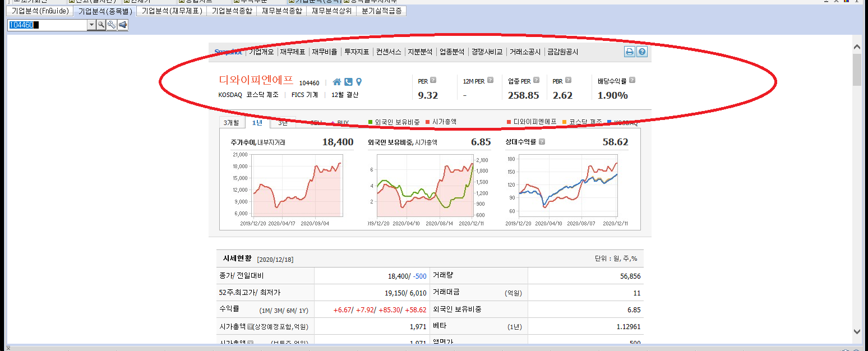The width and height of the screenshot is (868, 351).
Task: Click the 상대수익률 relative return chart
Action: pos(568,186)
